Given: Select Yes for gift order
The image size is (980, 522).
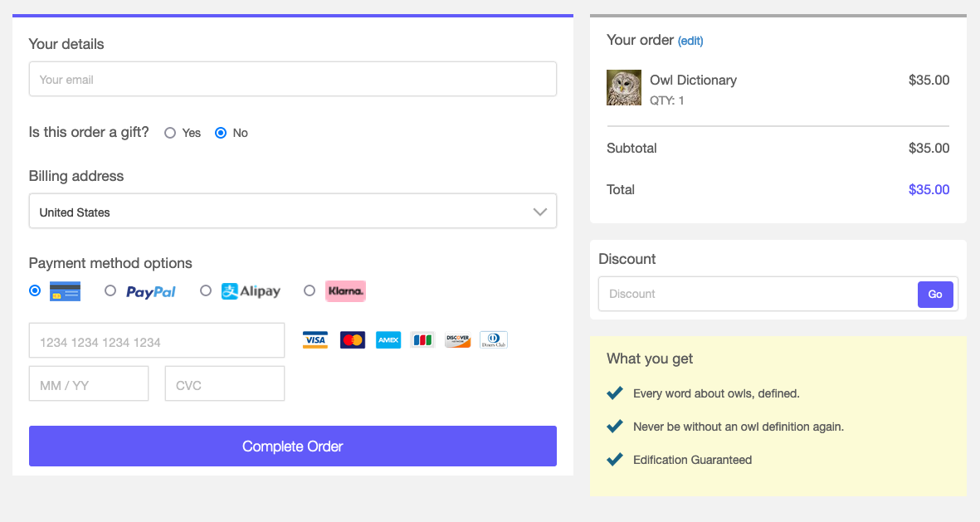Looking at the screenshot, I should [x=170, y=133].
